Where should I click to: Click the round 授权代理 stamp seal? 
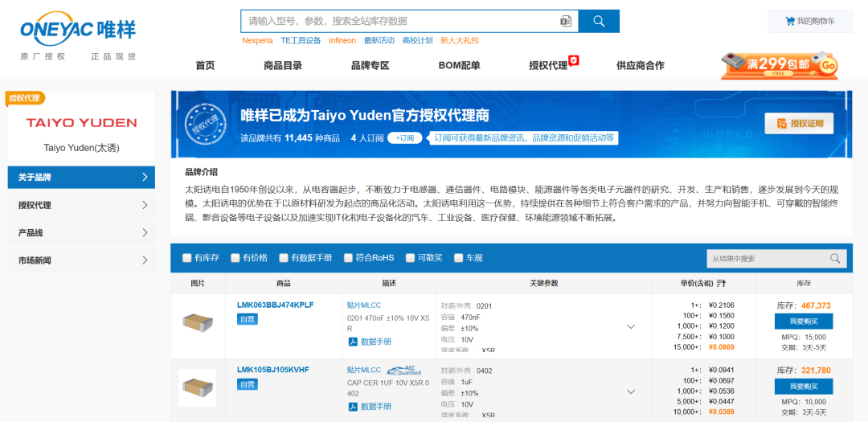pos(206,123)
